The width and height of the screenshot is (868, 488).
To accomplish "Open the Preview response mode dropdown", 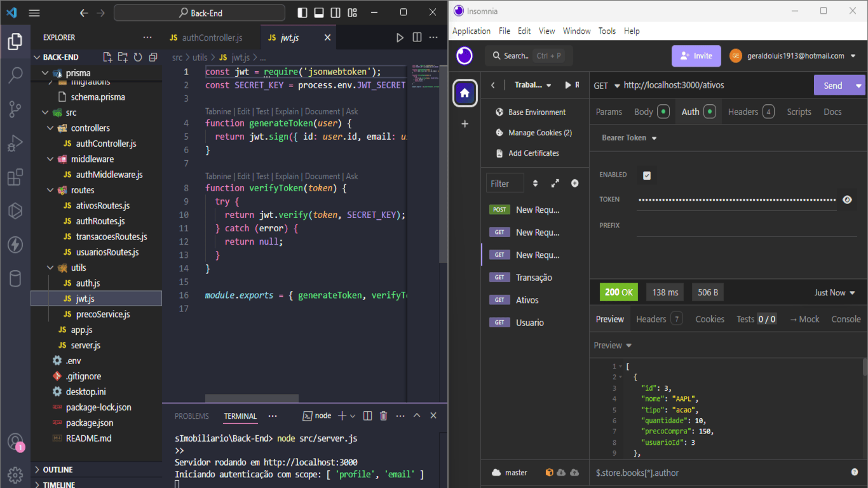I will (x=613, y=346).
